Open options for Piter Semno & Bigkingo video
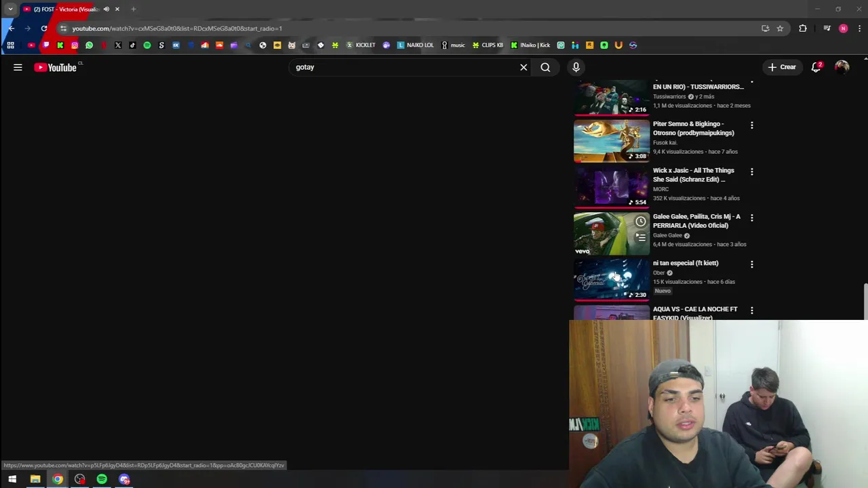This screenshot has width=868, height=488. click(751, 125)
